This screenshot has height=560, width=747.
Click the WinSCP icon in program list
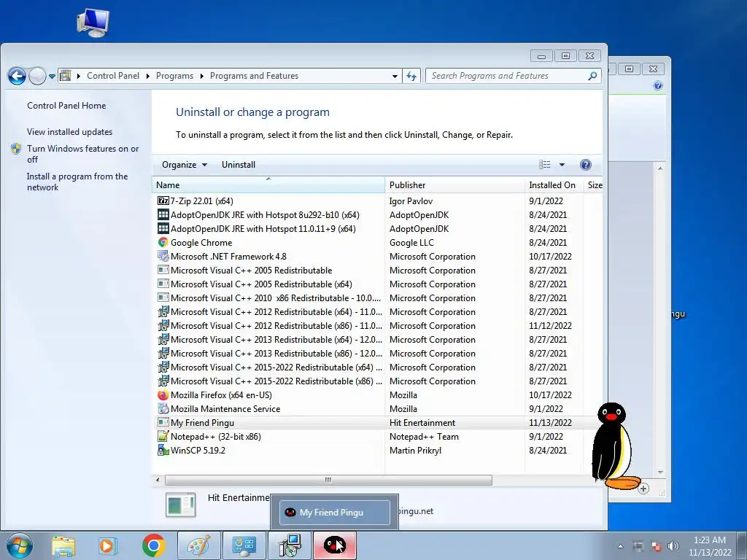pos(163,450)
